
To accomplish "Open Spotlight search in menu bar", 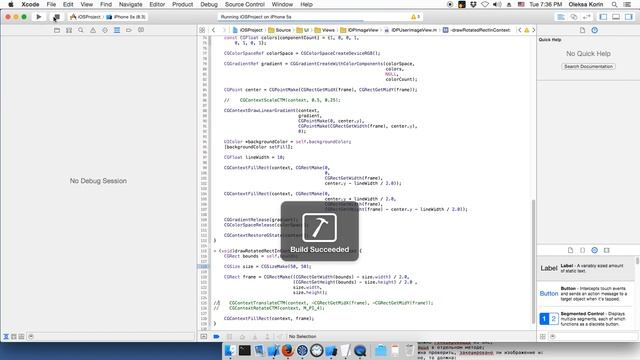I will click(x=614, y=4).
